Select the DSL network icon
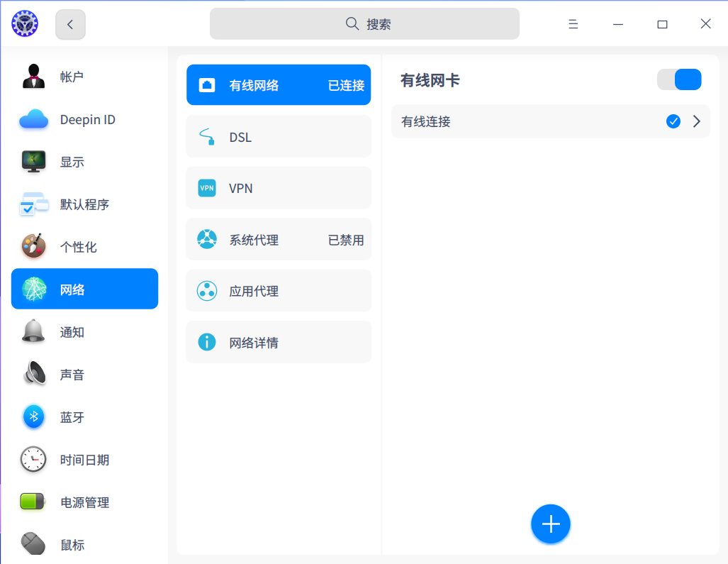 pyautogui.click(x=206, y=136)
